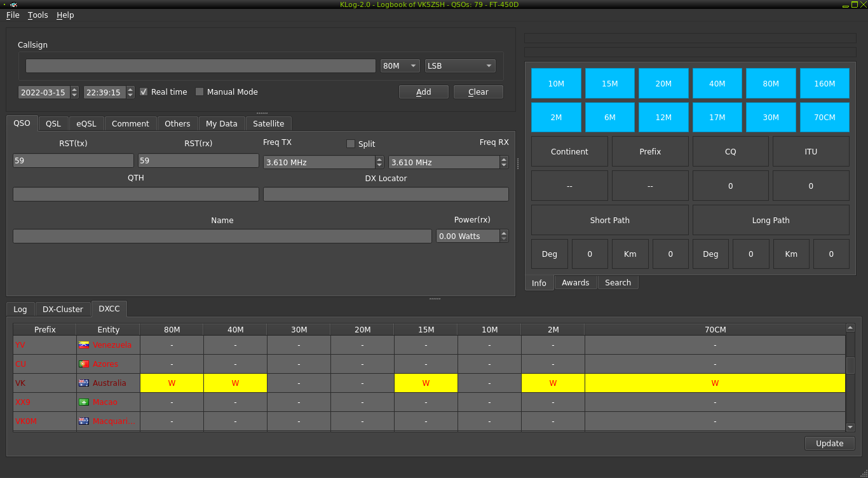Click the Australia flag icon

(x=83, y=383)
